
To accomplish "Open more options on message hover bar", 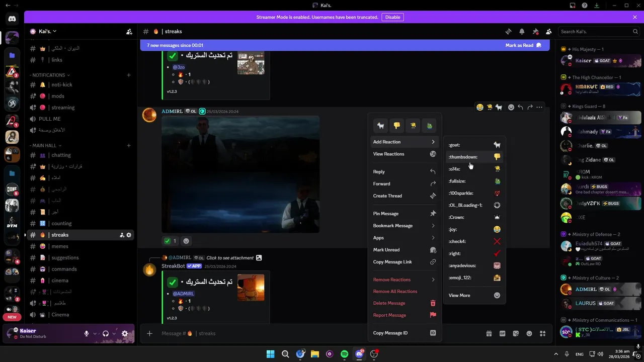I will coord(539,107).
